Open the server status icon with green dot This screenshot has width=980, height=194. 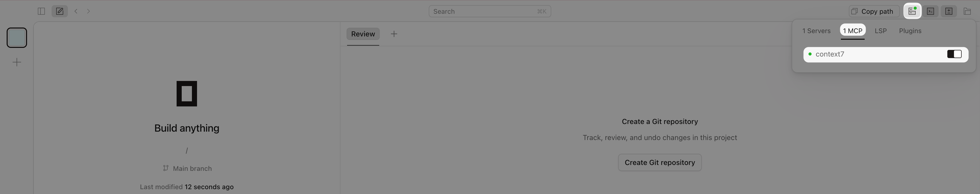[912, 11]
